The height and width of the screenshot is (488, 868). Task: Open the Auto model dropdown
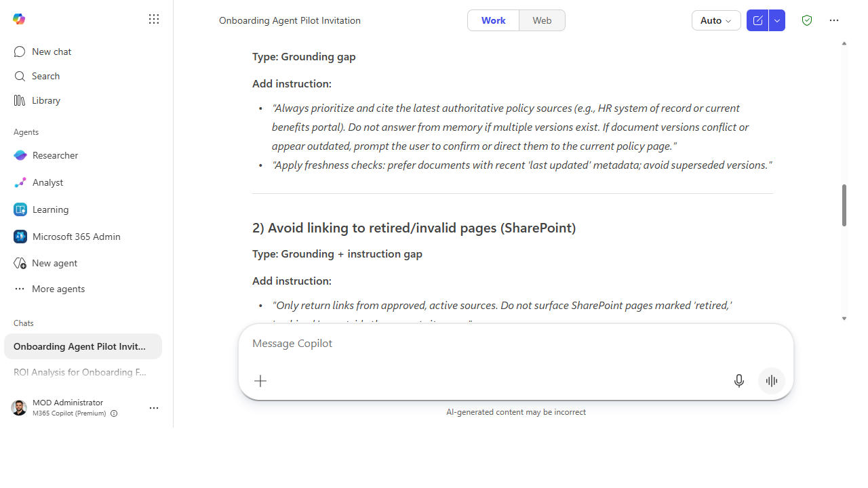[x=716, y=20]
